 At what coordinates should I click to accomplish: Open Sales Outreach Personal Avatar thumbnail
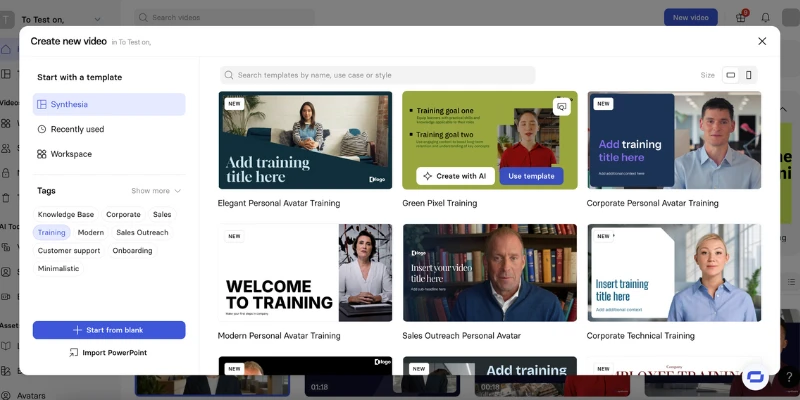point(490,272)
